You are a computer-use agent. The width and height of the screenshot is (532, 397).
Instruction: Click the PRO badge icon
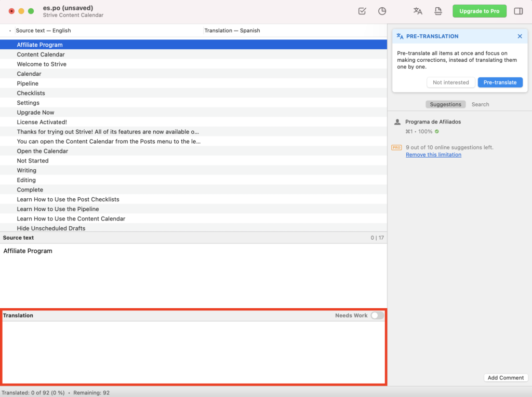pyautogui.click(x=396, y=147)
